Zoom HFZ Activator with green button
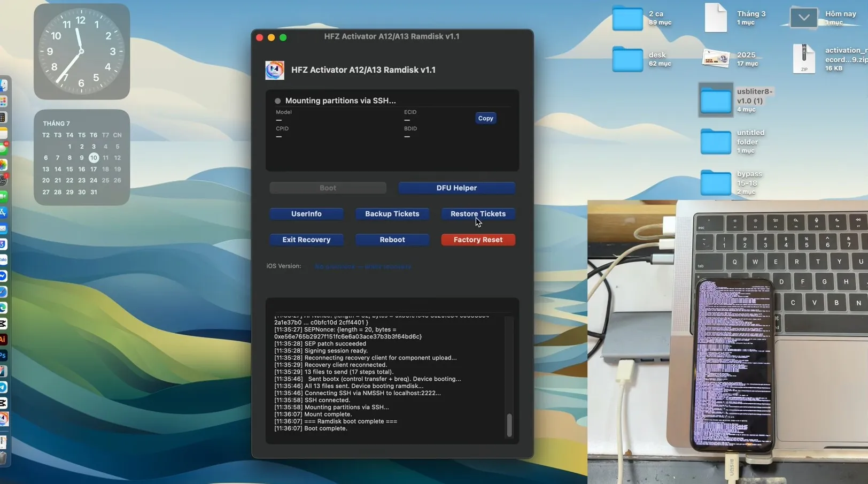868x484 pixels. (x=283, y=37)
